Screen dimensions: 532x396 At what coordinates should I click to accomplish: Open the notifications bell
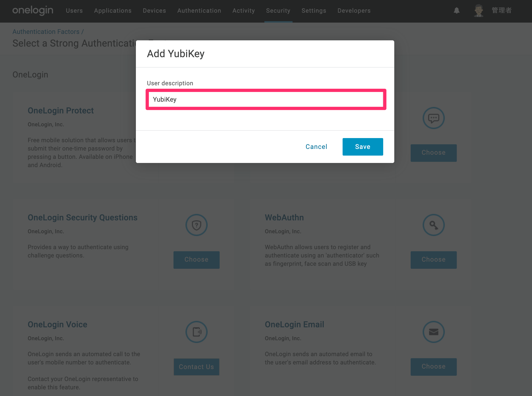[x=457, y=11]
